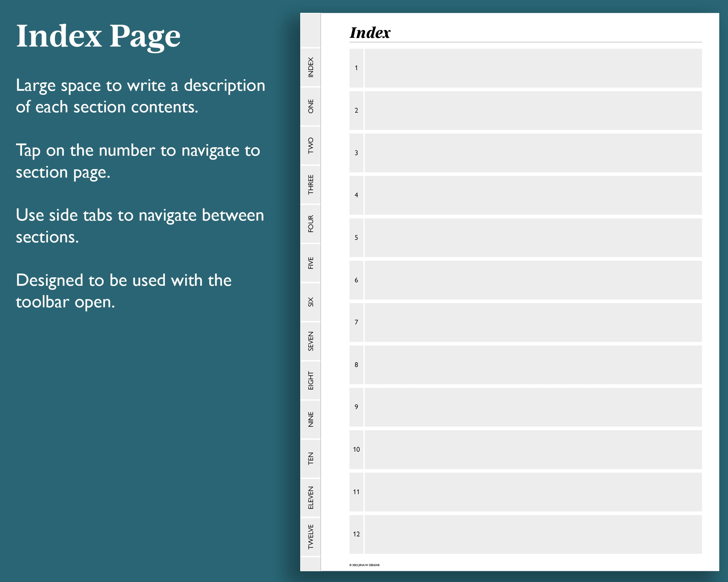This screenshot has width=728, height=582.
Task: Select the TWO side tab
Action: (310, 145)
